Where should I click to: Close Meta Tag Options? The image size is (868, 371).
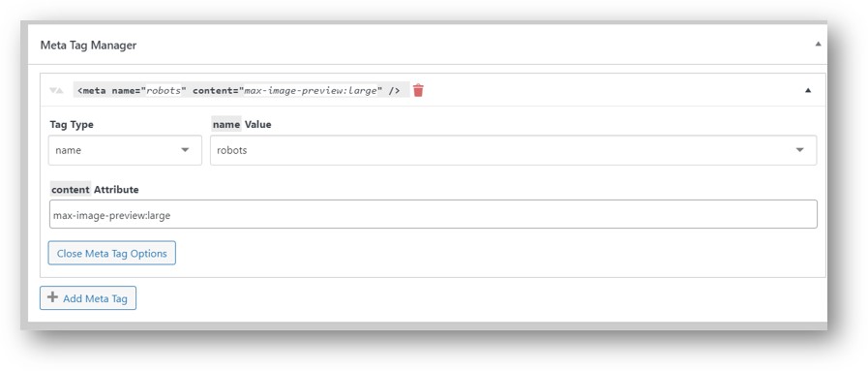pos(112,253)
